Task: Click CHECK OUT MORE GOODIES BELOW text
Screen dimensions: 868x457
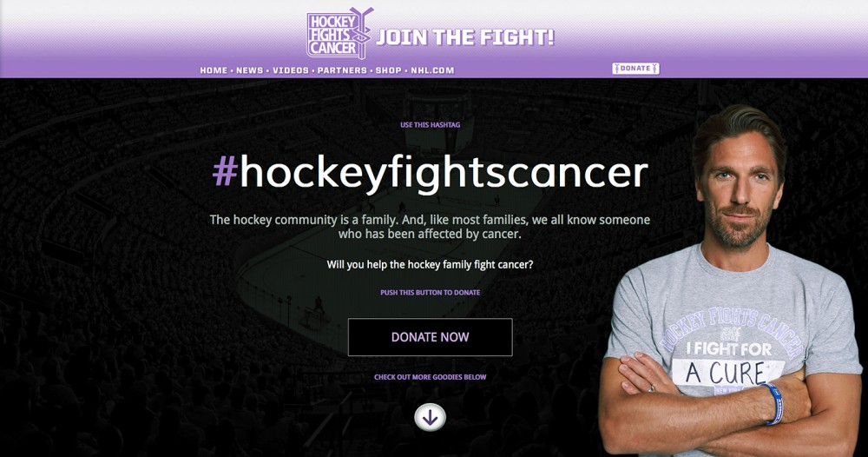Action: coord(431,377)
